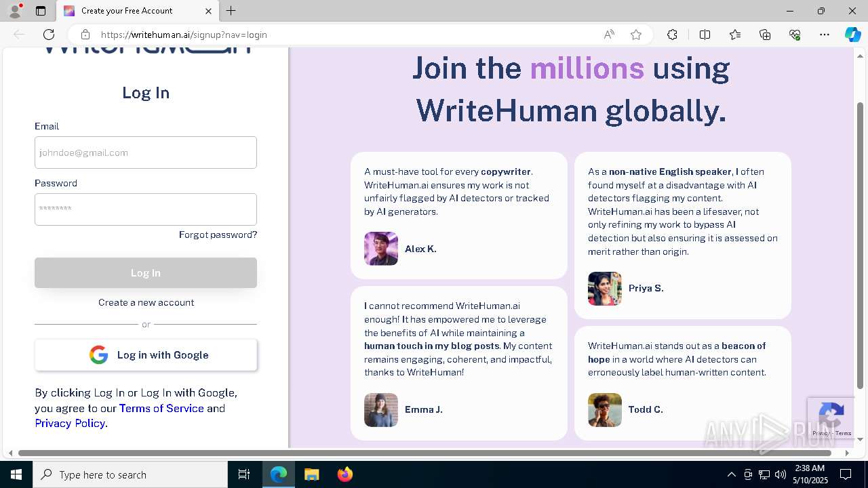Click Todd C. avatar thumbnail
The width and height of the screenshot is (868, 488).
pos(605,410)
